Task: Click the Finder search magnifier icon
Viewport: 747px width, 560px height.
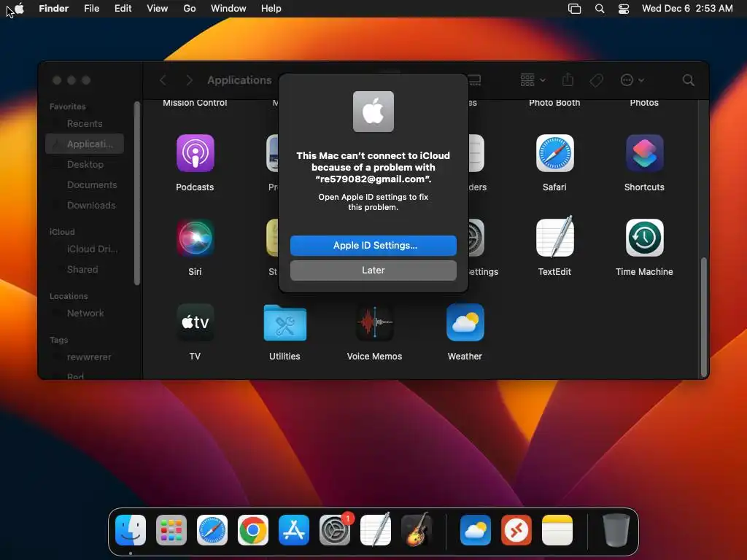Action: pyautogui.click(x=688, y=80)
